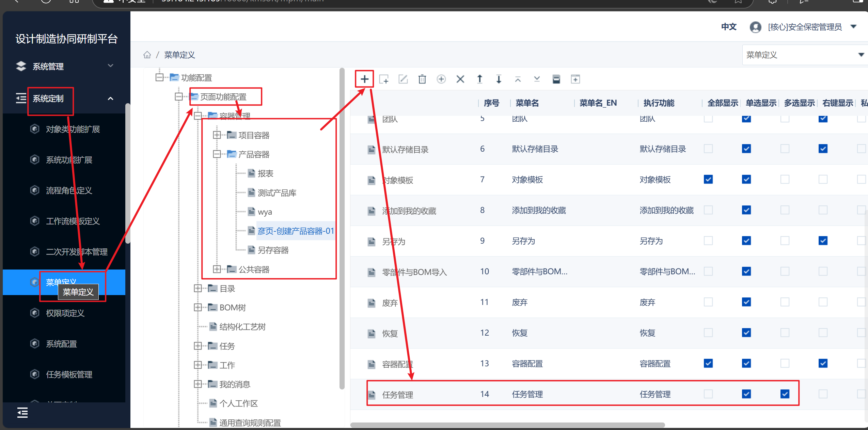
Task: Select the 另存容器 tree item
Action: pyautogui.click(x=273, y=250)
